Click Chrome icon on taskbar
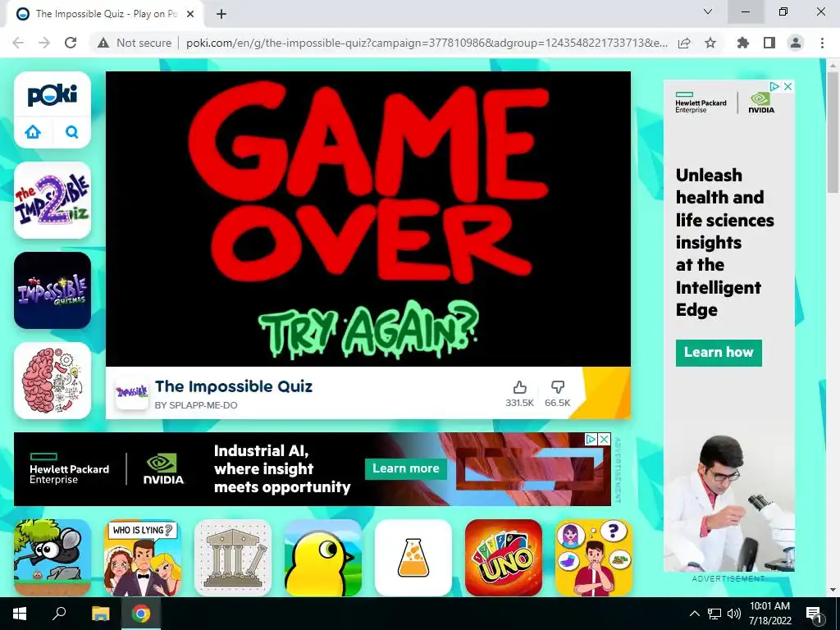The image size is (840, 630). 141,614
